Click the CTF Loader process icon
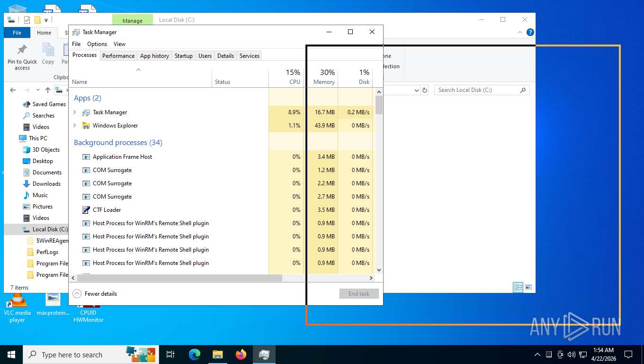This screenshot has width=644, height=364. click(86, 210)
